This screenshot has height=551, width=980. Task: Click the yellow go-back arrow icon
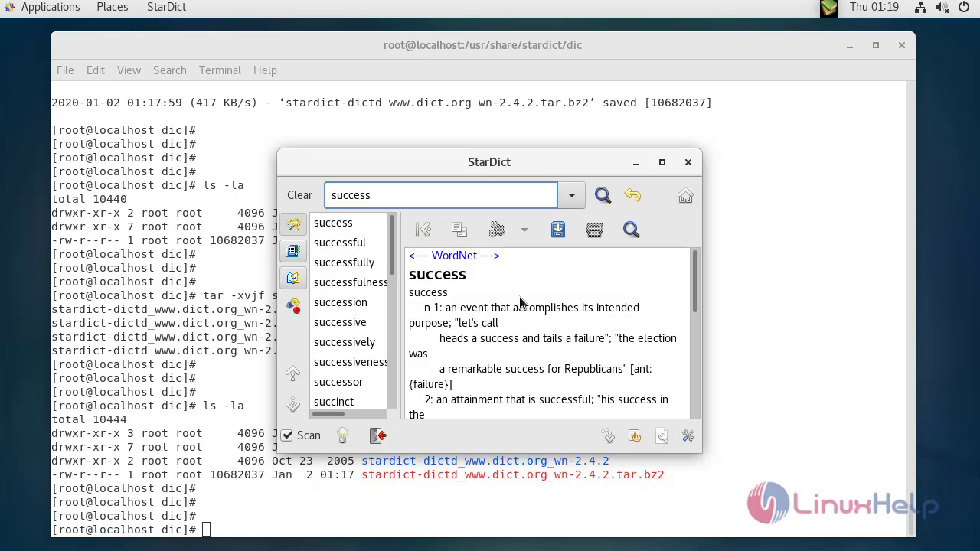pyautogui.click(x=632, y=195)
